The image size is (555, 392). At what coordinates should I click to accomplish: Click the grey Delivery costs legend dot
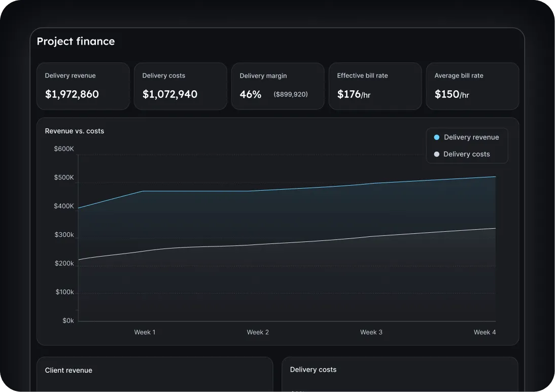pos(437,154)
